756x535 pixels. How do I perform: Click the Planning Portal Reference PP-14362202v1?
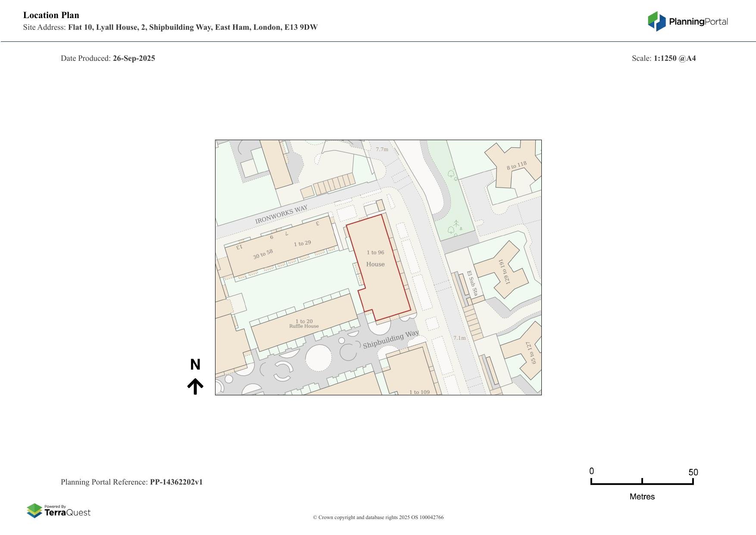pos(131,482)
